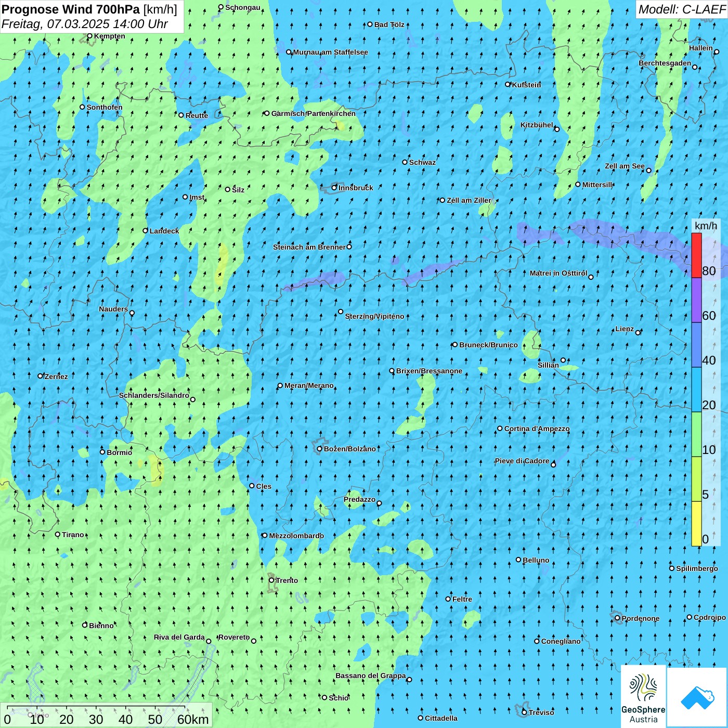Click the Kitzbühel city label
This screenshot has height=728, width=728.
click(x=537, y=125)
